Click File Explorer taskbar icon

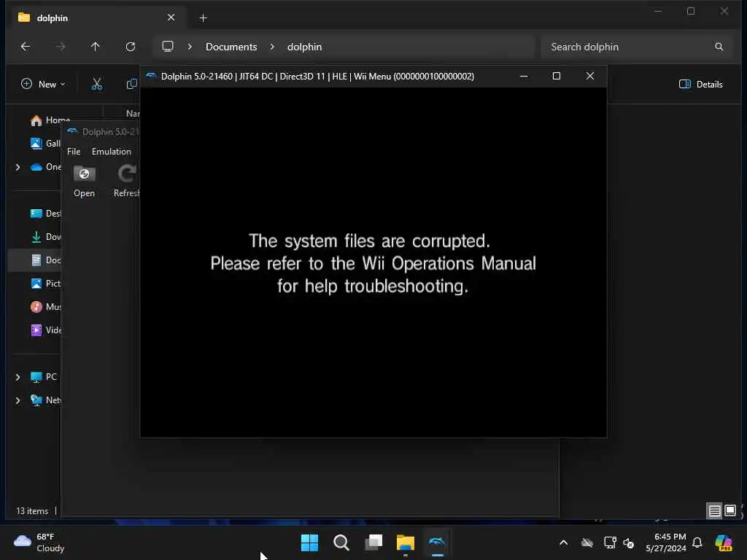coord(406,542)
